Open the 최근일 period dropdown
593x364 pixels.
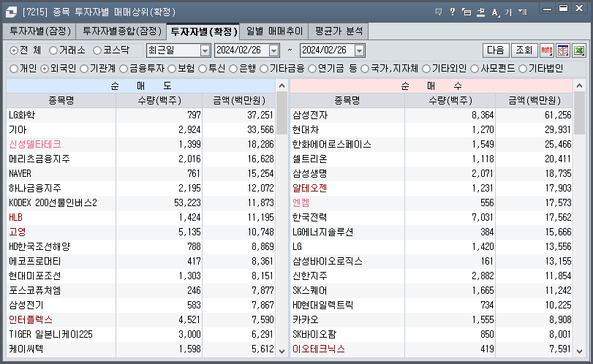[205, 50]
